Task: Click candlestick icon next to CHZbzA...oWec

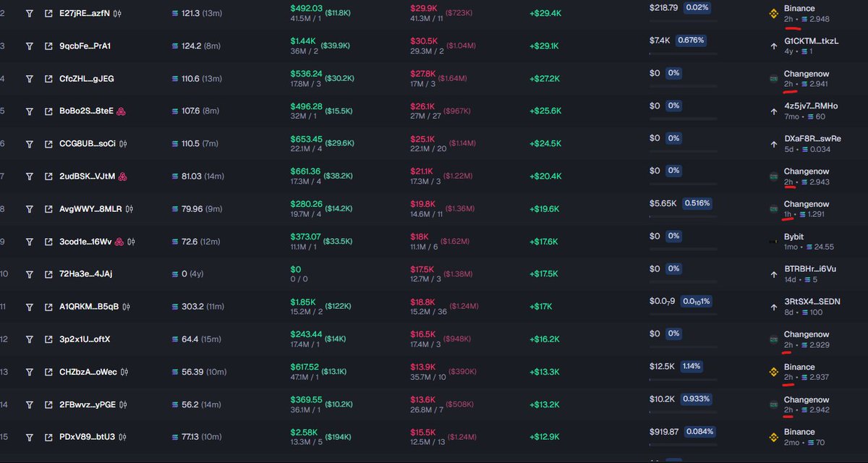Action: coord(124,372)
